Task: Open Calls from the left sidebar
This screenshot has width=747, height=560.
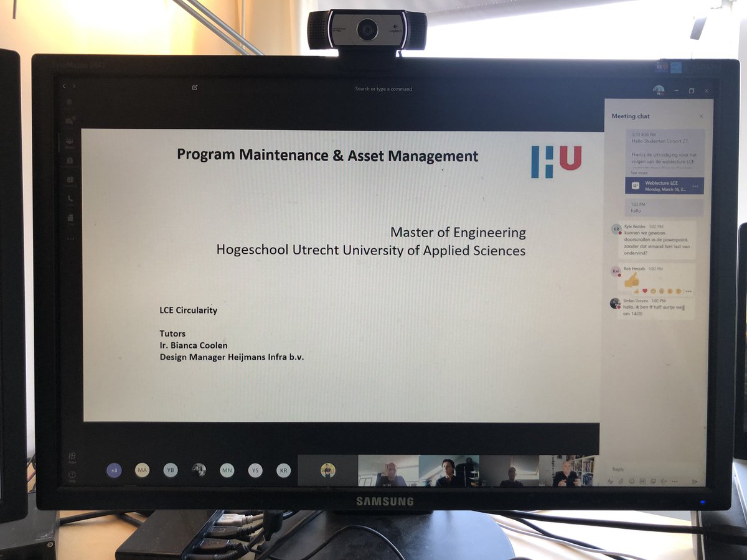Action: coord(70,199)
